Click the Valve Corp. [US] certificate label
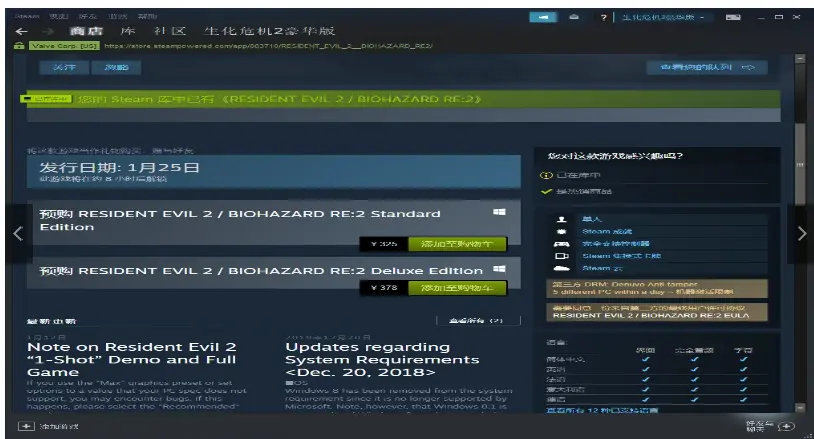Screen dimensions: 814x439 tap(64, 46)
